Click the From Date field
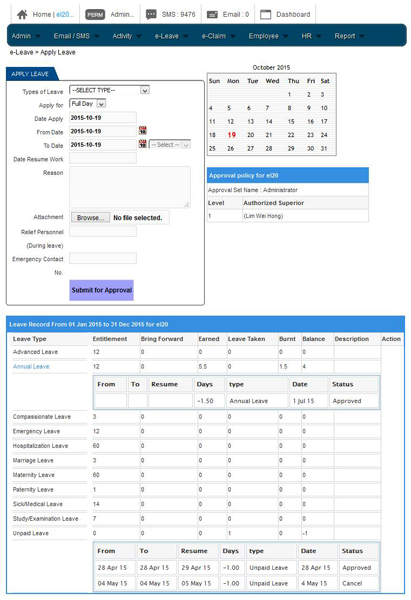 click(103, 131)
